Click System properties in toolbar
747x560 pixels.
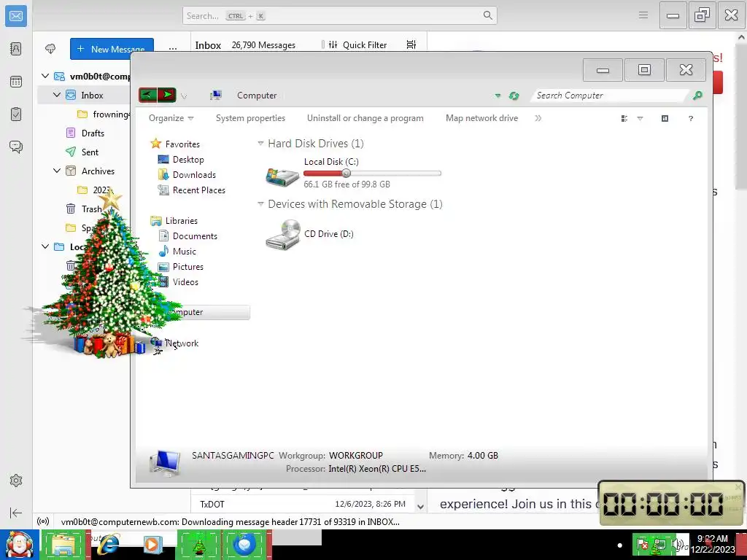pyautogui.click(x=250, y=118)
